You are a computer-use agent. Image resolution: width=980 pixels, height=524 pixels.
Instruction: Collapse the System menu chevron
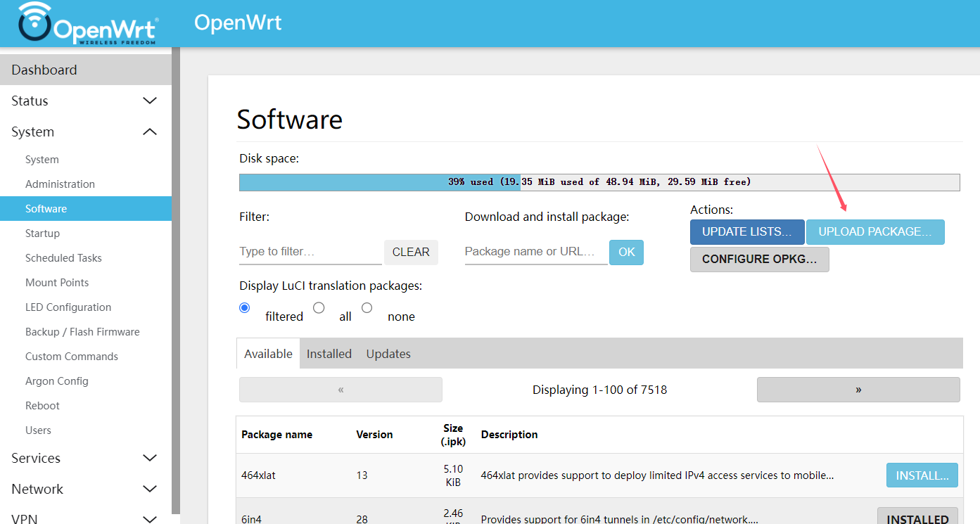(150, 132)
